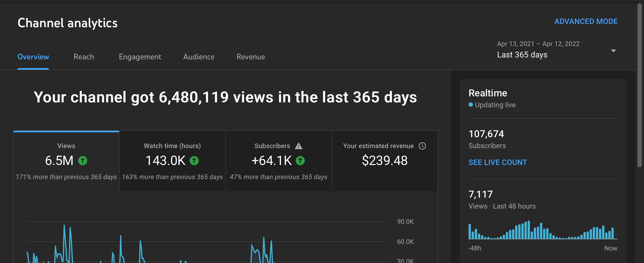The image size is (644, 263).
Task: Open the Engagement tab
Action: [140, 57]
